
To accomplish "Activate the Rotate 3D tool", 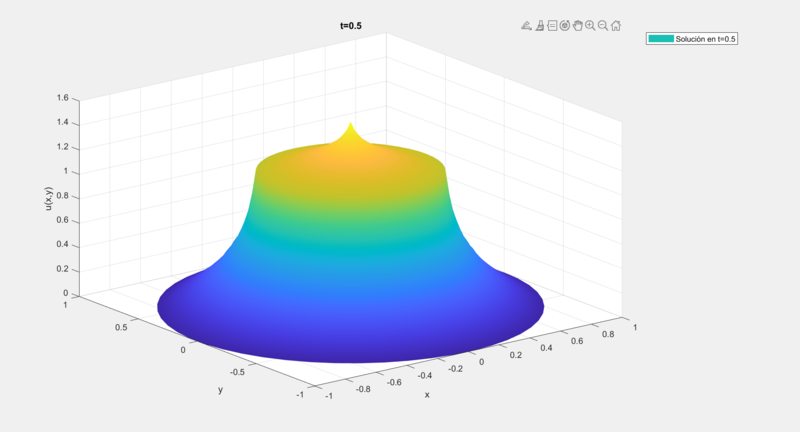I will 565,26.
